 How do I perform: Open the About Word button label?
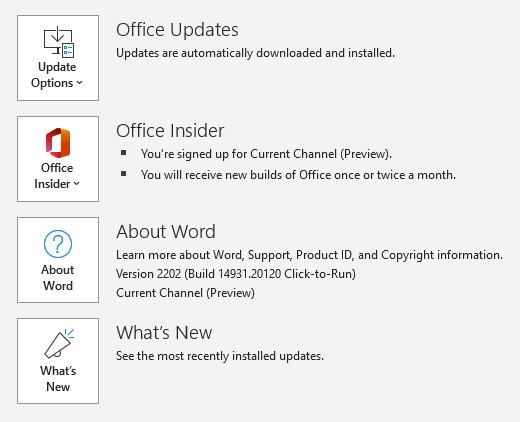coord(58,278)
